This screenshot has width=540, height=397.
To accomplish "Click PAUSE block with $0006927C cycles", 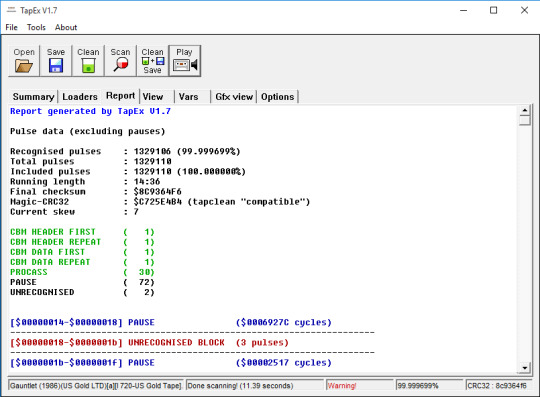I will tap(171, 322).
